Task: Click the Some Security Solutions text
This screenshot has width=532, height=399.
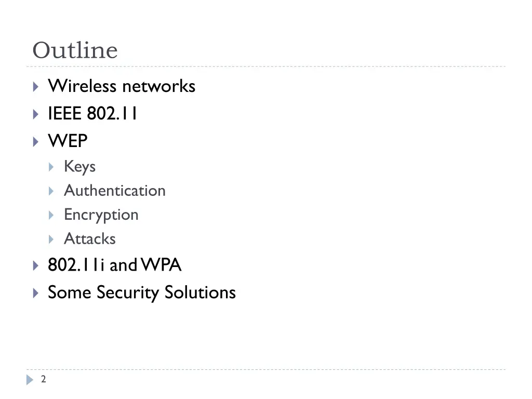Action: tap(142, 292)
